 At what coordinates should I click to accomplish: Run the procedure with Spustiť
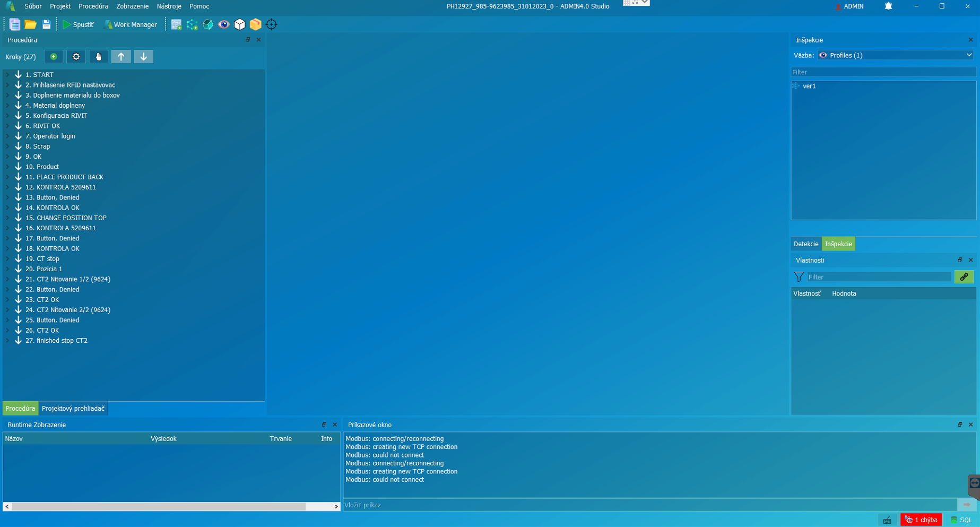pos(79,24)
